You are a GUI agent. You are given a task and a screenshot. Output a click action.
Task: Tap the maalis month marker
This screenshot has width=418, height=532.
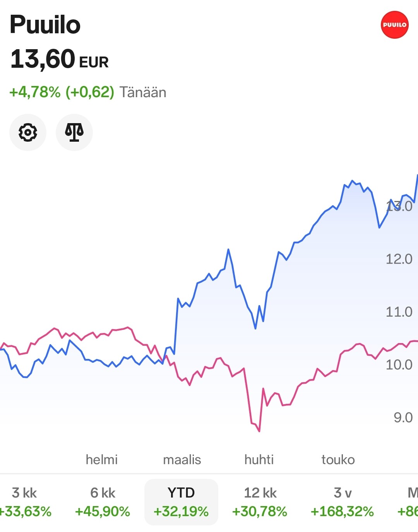pos(182,460)
